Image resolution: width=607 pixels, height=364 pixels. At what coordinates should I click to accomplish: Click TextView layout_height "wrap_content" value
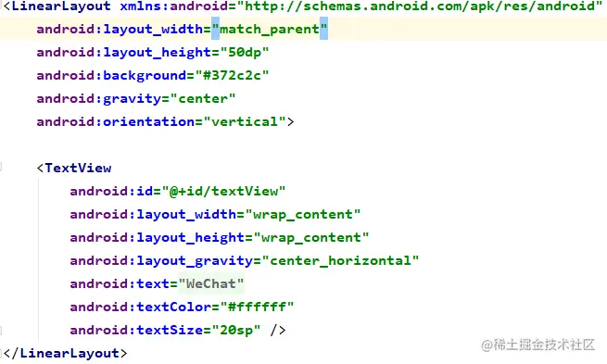(311, 237)
